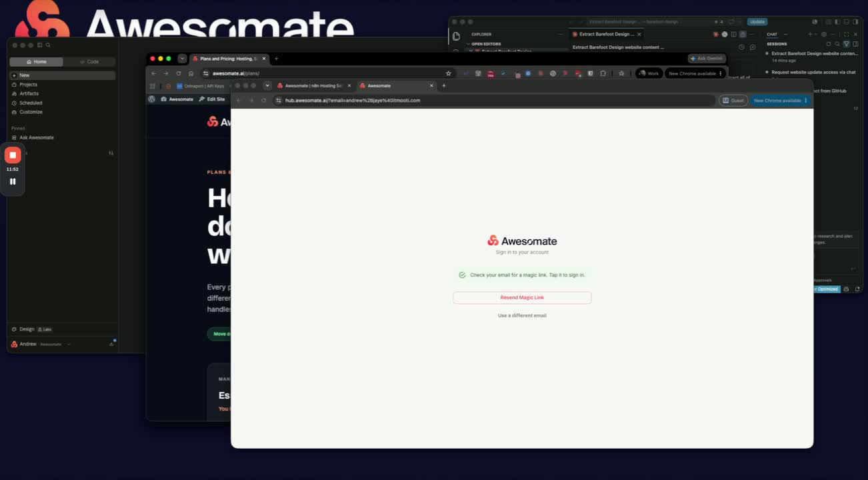Select the Chat panel tab
The width and height of the screenshot is (868, 480).
coord(771,34)
